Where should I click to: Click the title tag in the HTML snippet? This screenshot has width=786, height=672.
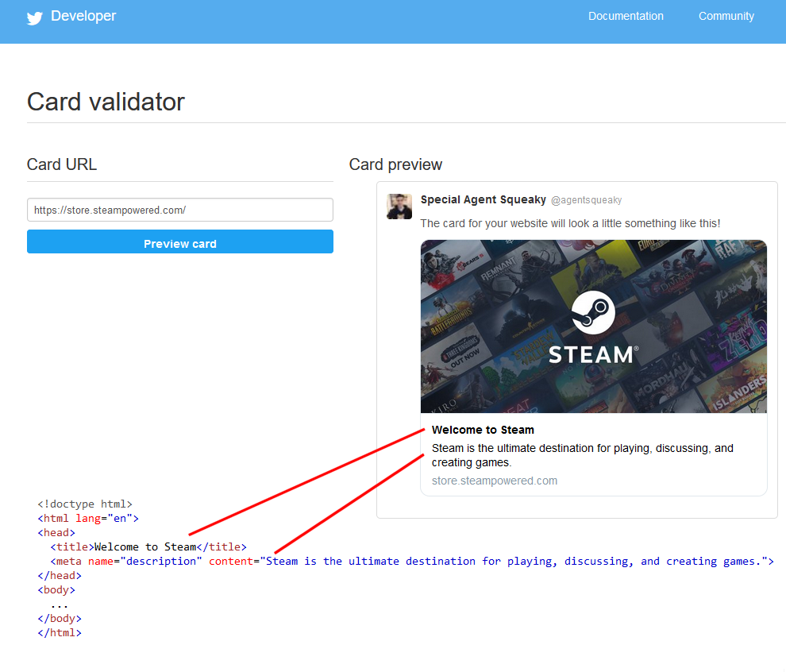pos(146,546)
